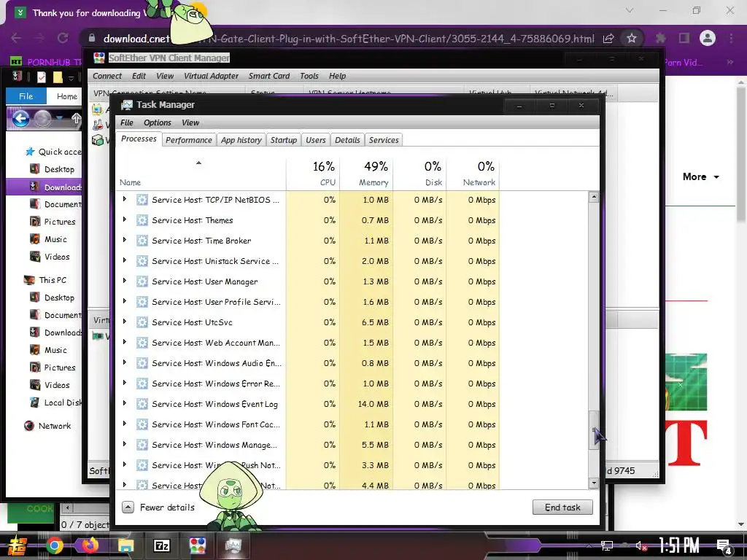Click gear icon of Service Host: UtcSvc
This screenshot has height=560, width=747.
pos(142,322)
